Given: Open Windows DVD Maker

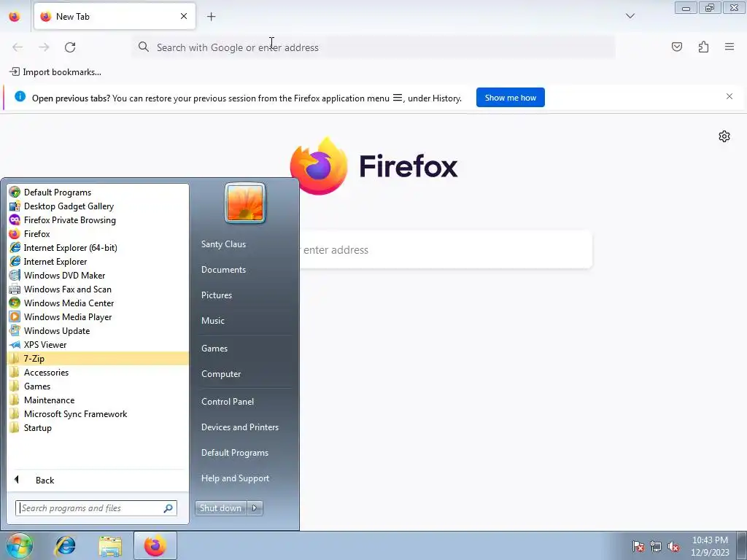Looking at the screenshot, I should click(98, 275).
